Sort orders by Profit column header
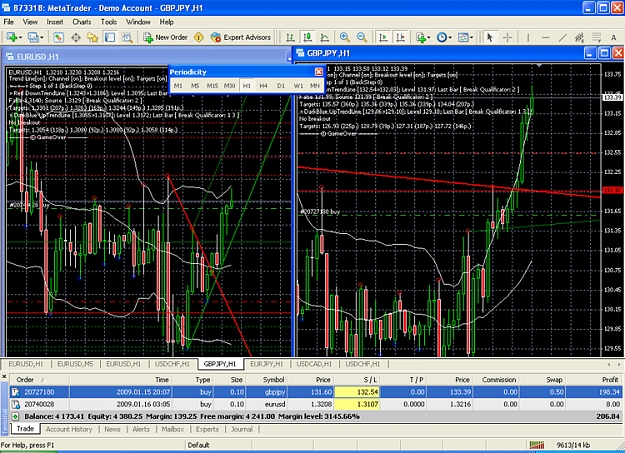This screenshot has width=625, height=453. pyautogui.click(x=594, y=380)
